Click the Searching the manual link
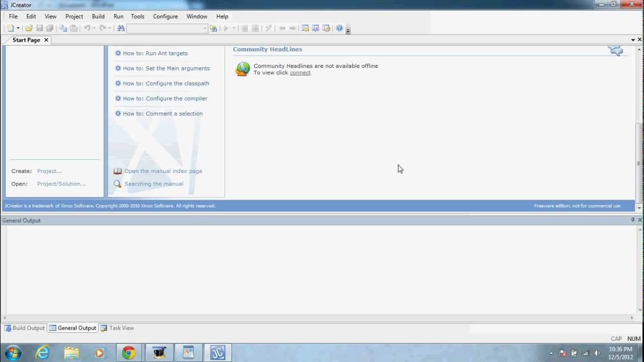Viewport: 644px width, 362px height. pyautogui.click(x=154, y=184)
